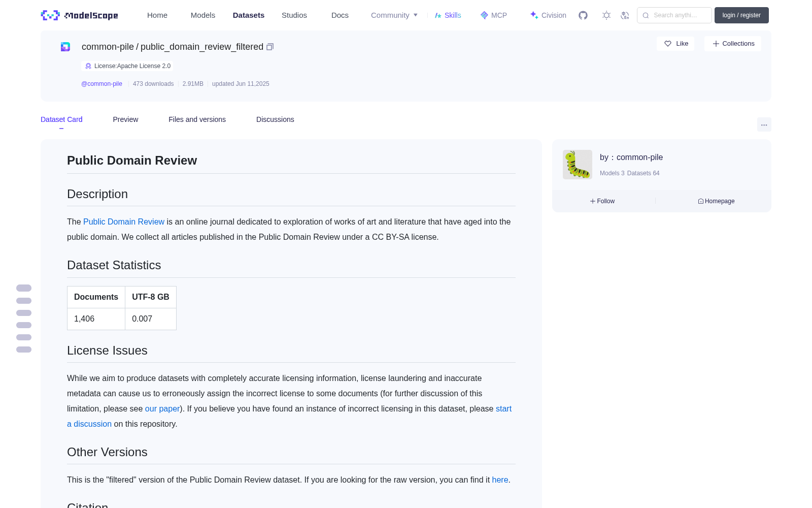Click the MCP diamond icon
The width and height of the screenshot is (812, 508).
(484, 15)
